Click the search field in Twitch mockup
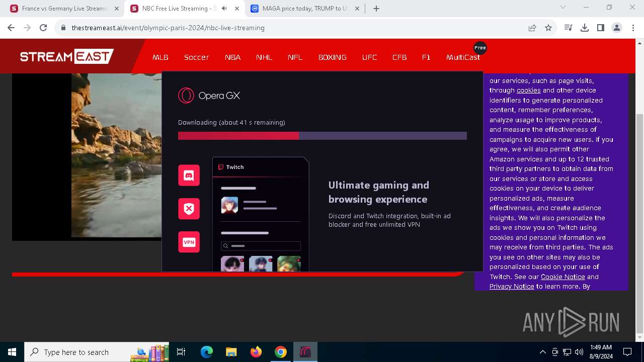644x362 pixels. point(261,246)
